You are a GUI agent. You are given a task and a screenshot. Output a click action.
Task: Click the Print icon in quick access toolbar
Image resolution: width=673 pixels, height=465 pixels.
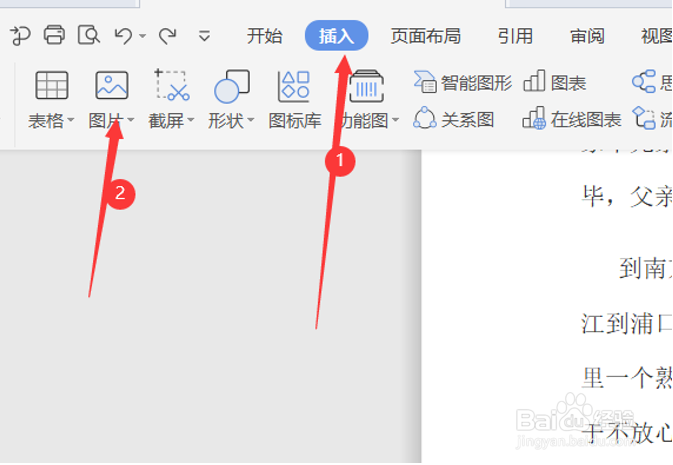55,35
